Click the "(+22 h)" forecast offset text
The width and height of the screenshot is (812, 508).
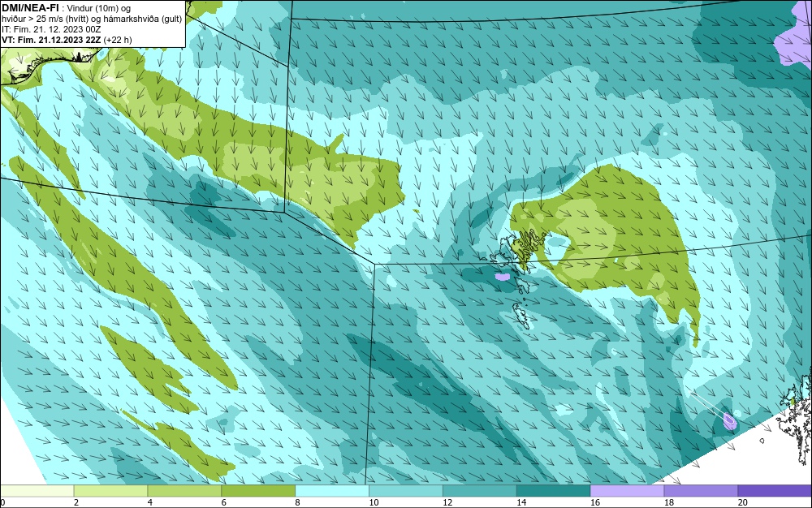tap(118, 40)
